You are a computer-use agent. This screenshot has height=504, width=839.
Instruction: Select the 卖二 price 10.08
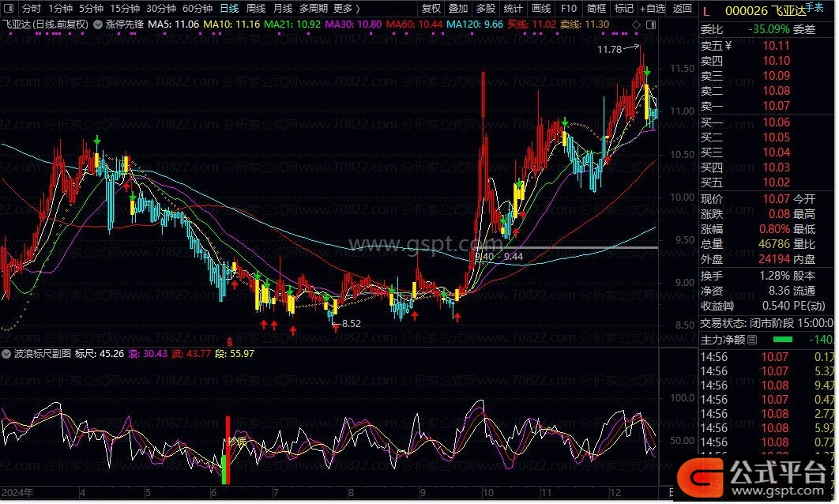click(x=776, y=91)
